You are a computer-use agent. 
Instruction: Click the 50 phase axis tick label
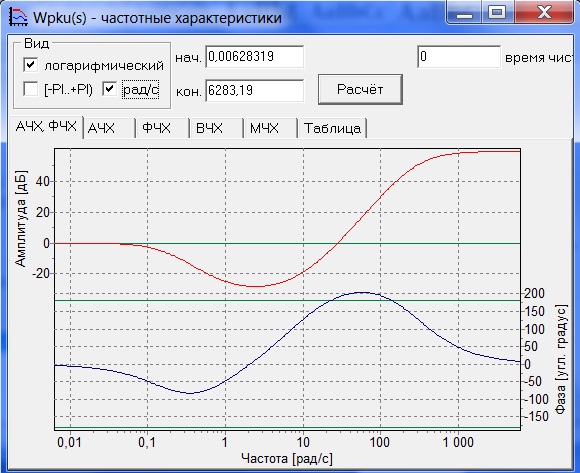[x=531, y=347]
